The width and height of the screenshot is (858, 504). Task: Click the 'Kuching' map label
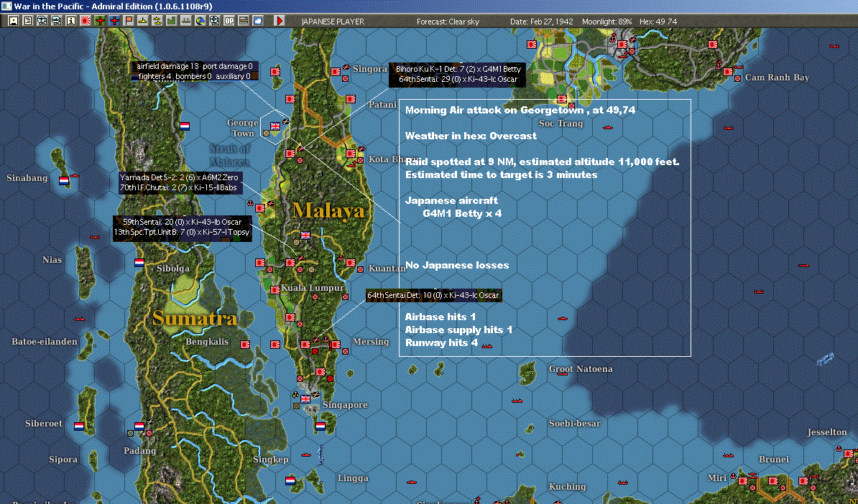(x=567, y=486)
